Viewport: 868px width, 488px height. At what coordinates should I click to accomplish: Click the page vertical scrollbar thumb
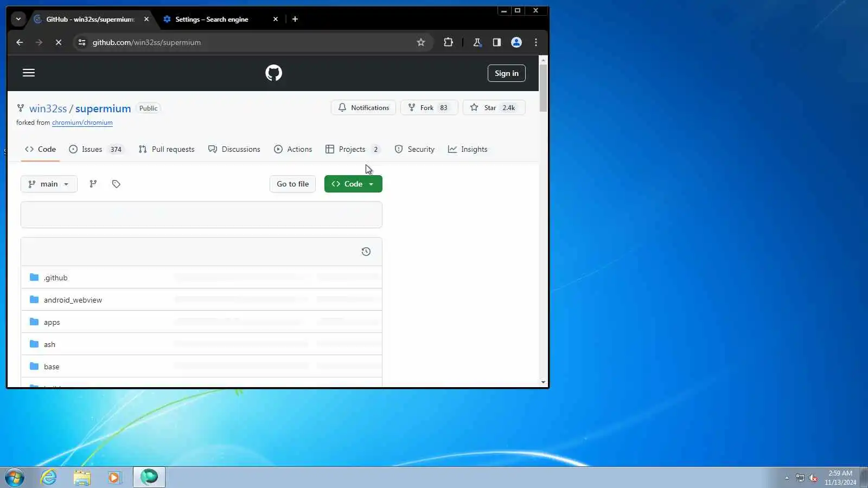(543, 88)
